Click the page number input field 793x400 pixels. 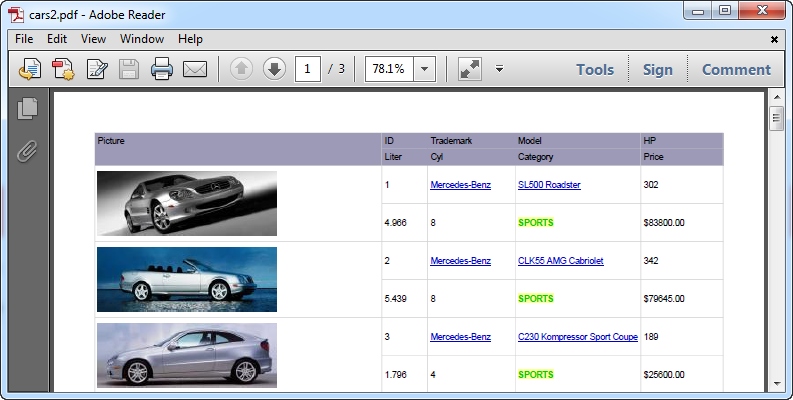(x=307, y=69)
